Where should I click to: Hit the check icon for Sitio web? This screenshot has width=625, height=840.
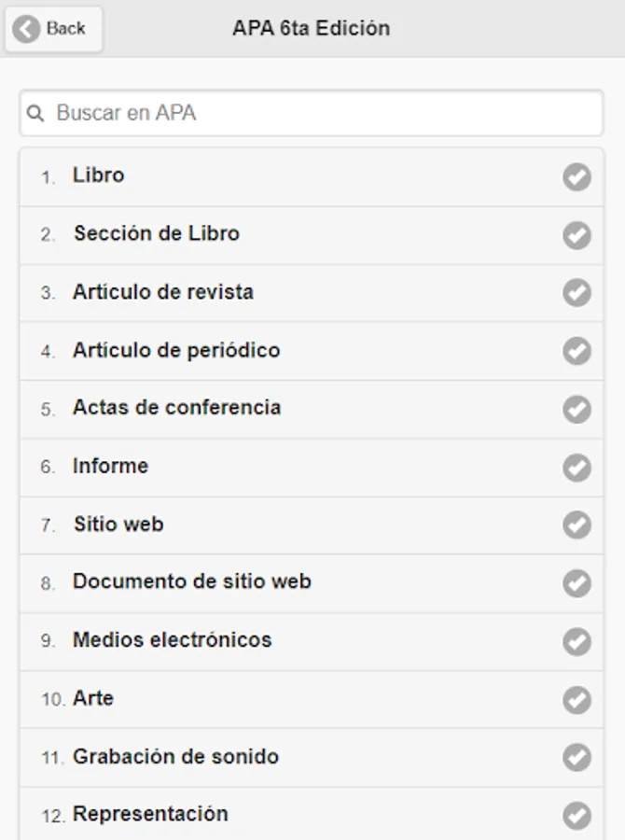(x=576, y=525)
